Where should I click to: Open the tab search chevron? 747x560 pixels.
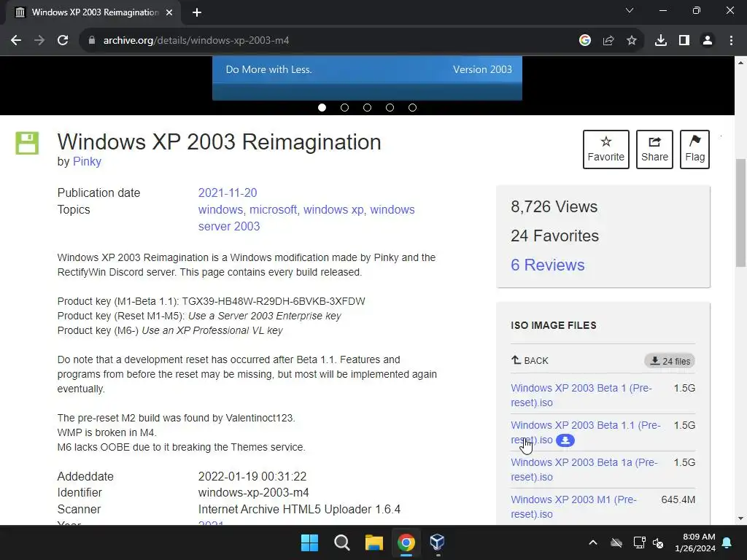point(630,10)
